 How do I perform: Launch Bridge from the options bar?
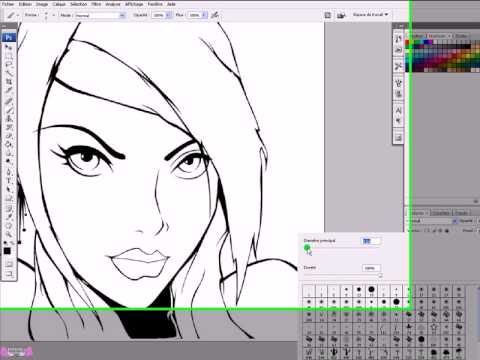pos(341,15)
